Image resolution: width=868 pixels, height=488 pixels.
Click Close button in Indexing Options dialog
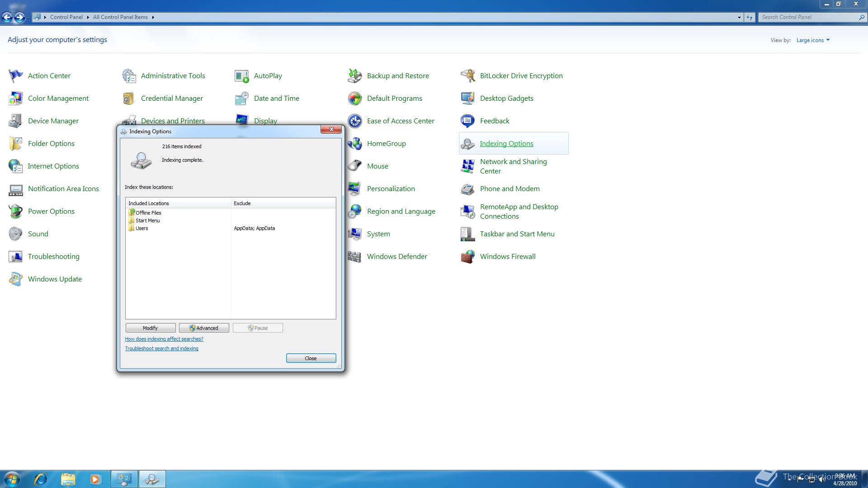(x=311, y=358)
